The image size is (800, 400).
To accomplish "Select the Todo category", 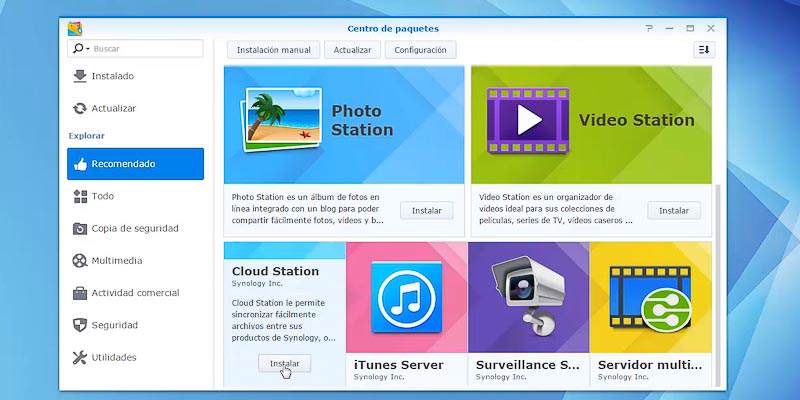I will (135, 196).
